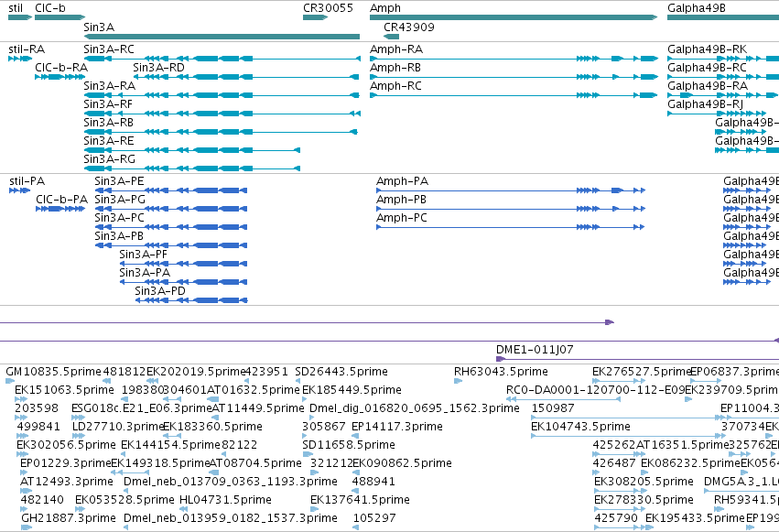779x532 pixels.
Task: Click the EK202019.5prime EST label
Action: (x=196, y=372)
